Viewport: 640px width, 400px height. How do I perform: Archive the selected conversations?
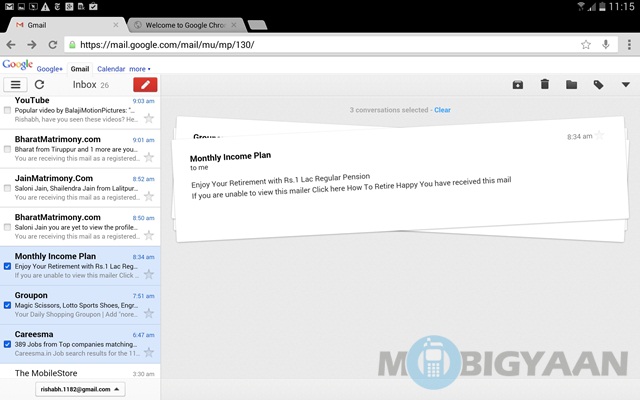[x=518, y=84]
